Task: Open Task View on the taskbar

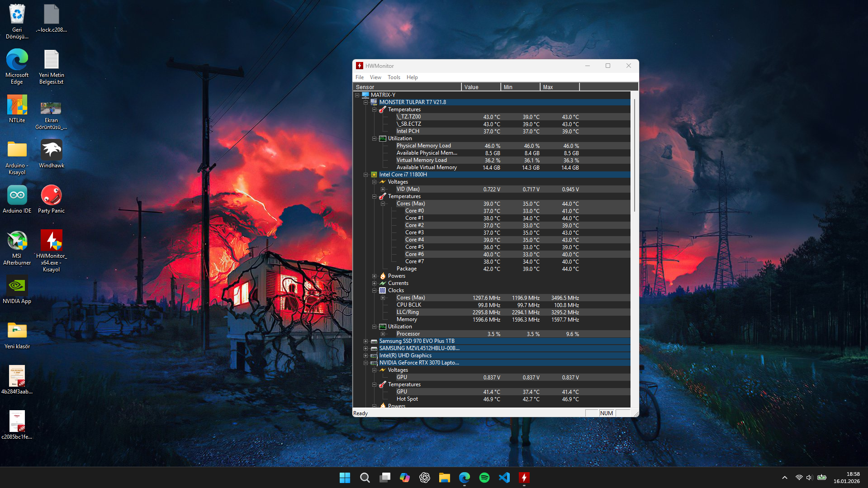Action: (384, 478)
